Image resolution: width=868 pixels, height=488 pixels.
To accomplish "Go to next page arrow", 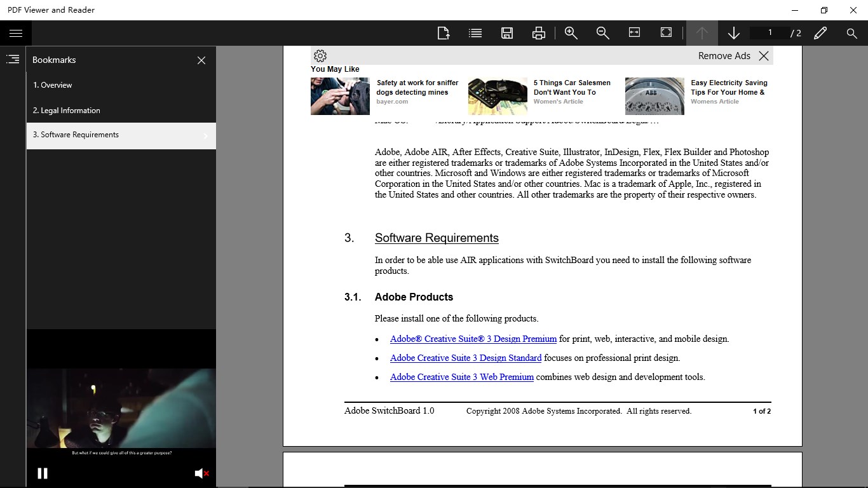I will 734,33.
